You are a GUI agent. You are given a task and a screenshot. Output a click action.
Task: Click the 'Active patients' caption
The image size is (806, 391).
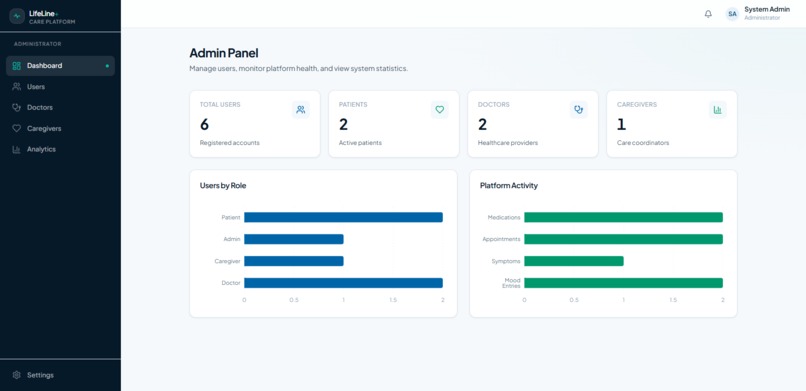click(x=360, y=143)
